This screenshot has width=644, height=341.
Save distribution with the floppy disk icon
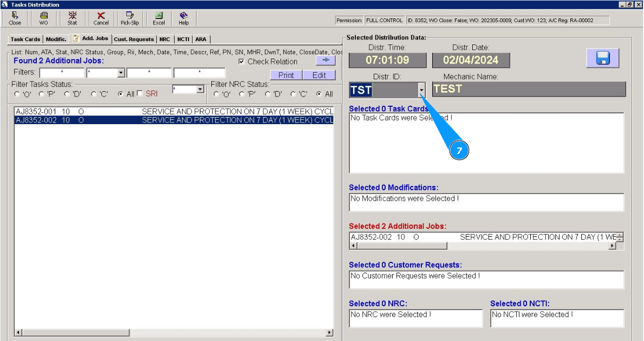tap(602, 58)
